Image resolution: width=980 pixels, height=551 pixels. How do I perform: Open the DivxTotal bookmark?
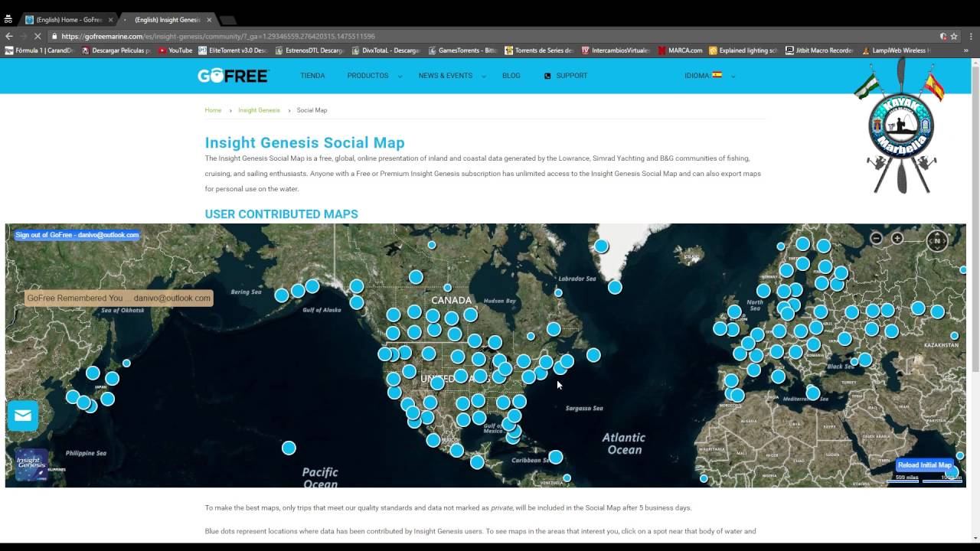[386, 51]
